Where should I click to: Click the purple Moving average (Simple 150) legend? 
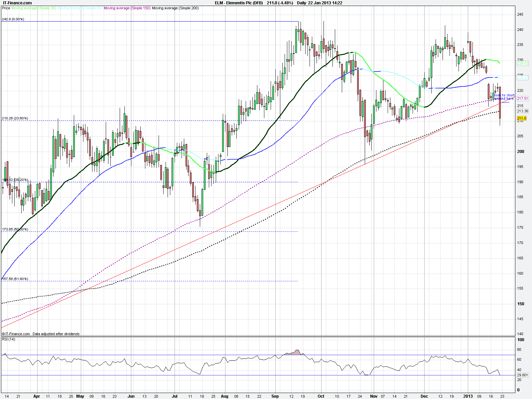coord(127,8)
